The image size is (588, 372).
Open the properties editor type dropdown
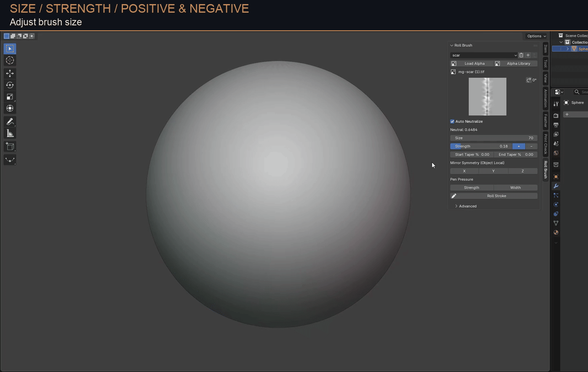[559, 92]
